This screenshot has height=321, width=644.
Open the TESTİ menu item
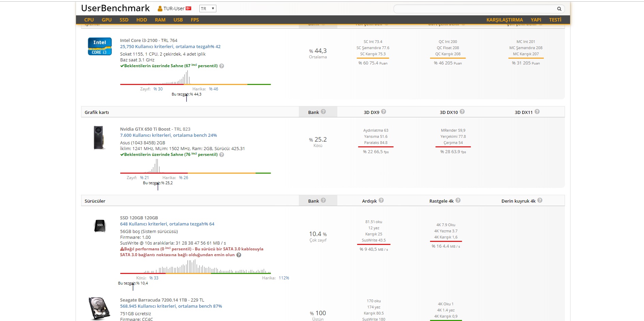555,20
